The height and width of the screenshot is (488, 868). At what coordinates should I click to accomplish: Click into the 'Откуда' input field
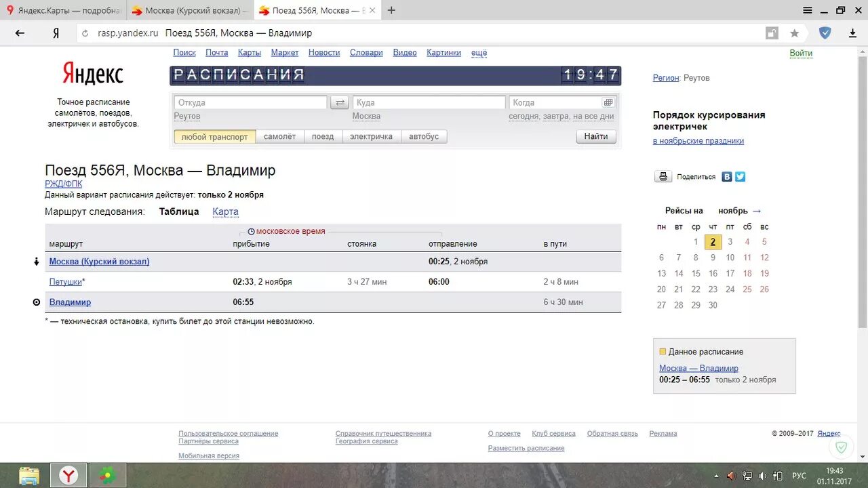click(250, 102)
